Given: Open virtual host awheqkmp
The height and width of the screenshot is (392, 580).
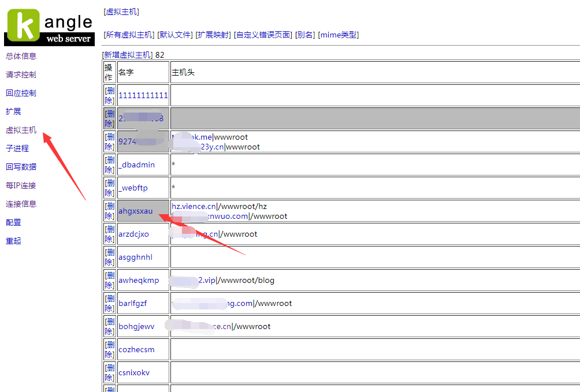Looking at the screenshot, I should click(139, 280).
